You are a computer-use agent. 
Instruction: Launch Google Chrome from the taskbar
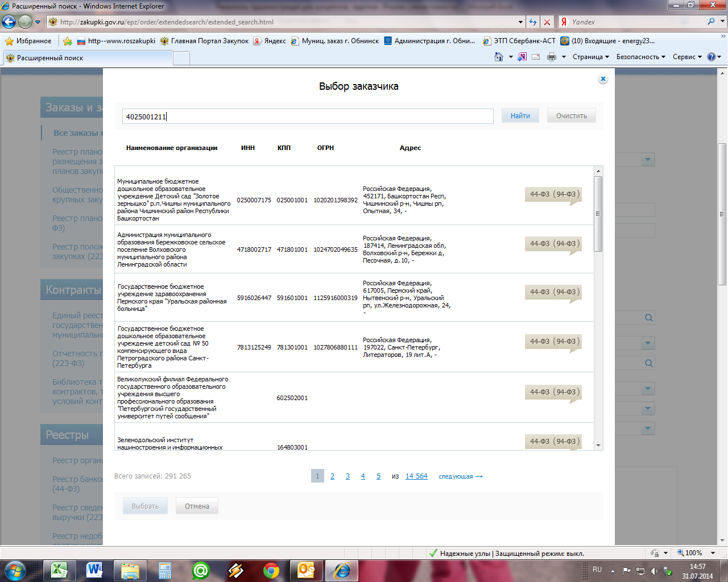[x=271, y=569]
